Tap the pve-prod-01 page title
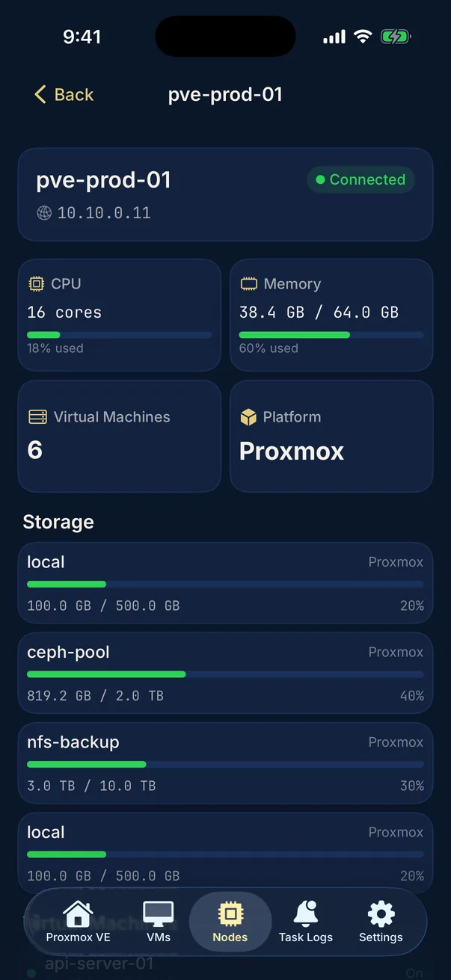This screenshot has width=451, height=980. pyautogui.click(x=225, y=95)
